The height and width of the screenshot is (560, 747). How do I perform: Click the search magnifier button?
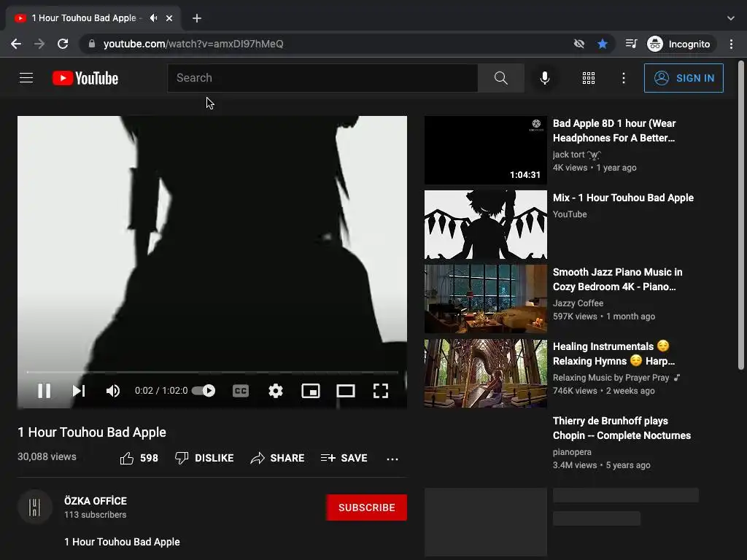(500, 77)
